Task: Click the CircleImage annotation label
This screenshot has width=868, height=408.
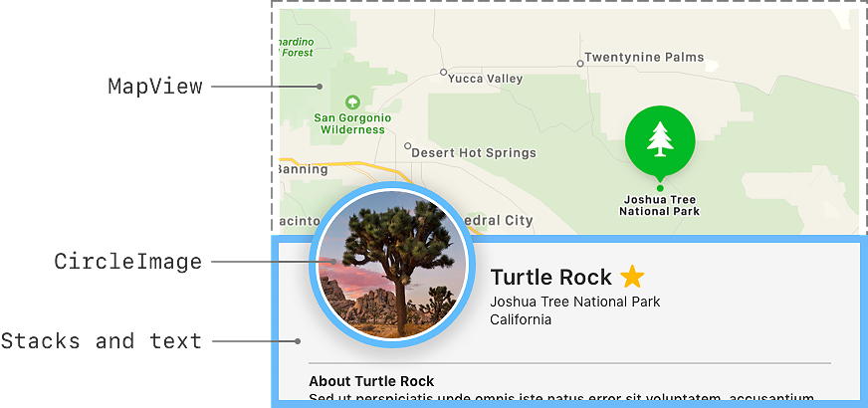Action: pyautogui.click(x=127, y=263)
